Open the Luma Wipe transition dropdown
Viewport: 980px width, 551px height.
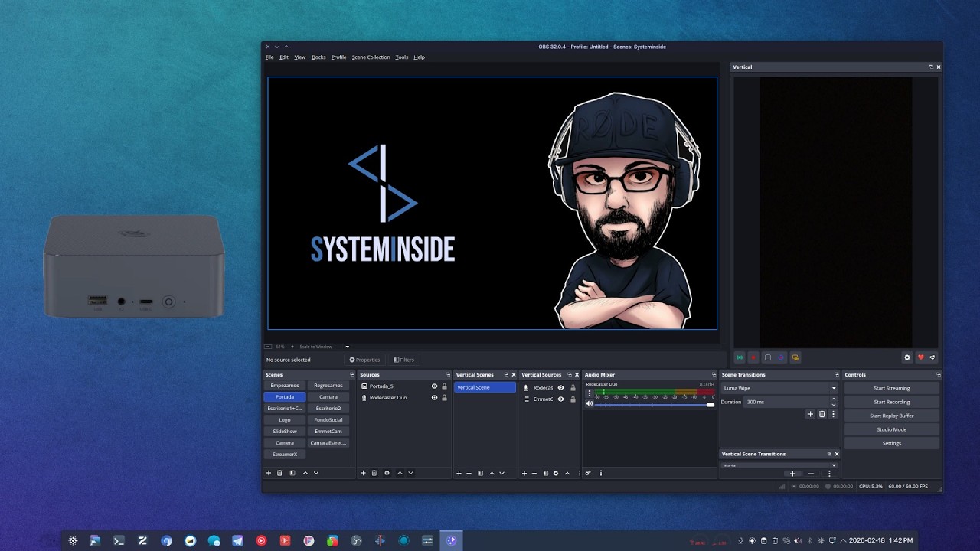click(x=779, y=388)
